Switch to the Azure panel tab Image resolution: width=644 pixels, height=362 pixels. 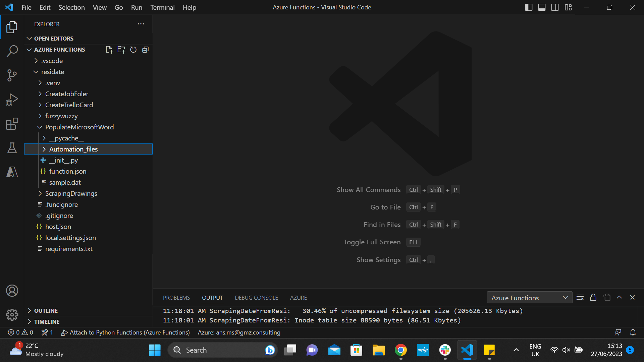click(299, 298)
